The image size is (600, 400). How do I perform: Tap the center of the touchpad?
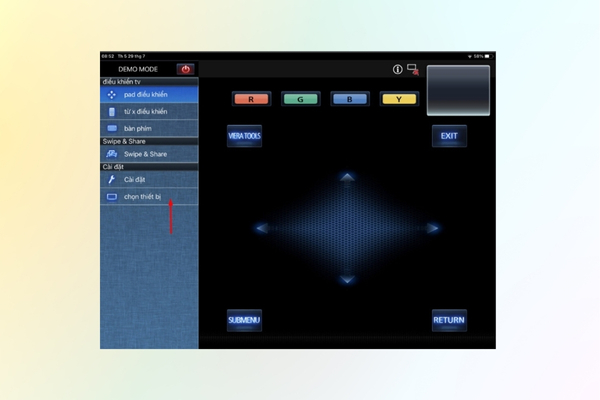pos(347,228)
